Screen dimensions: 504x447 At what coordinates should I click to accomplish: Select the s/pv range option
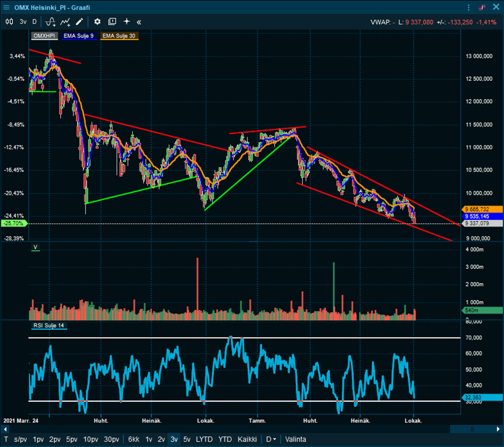20,439
